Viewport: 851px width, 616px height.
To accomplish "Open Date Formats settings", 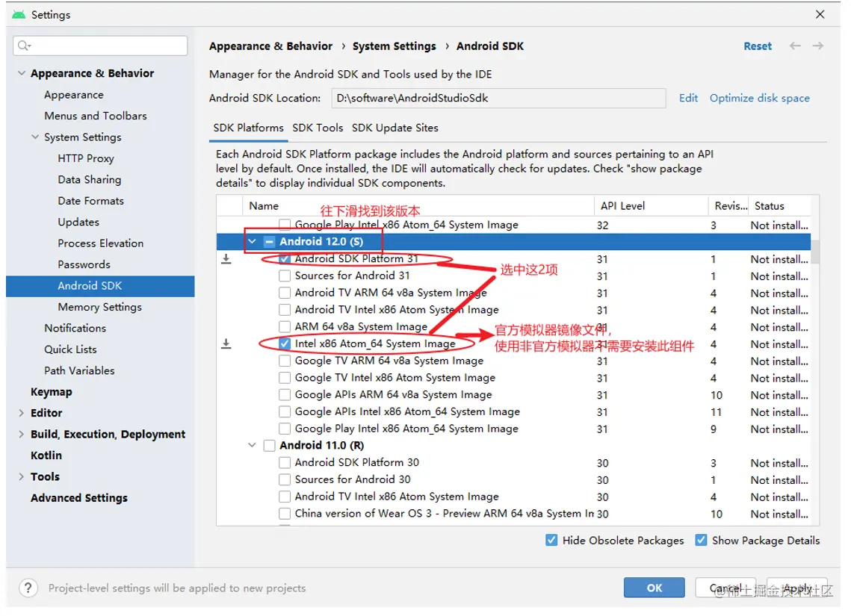I will [90, 201].
